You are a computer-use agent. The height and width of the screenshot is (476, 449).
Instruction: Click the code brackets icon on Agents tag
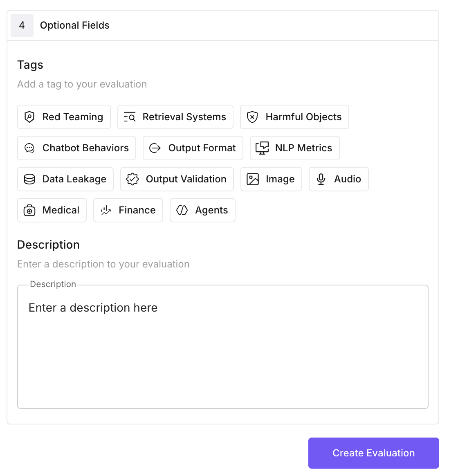click(183, 210)
